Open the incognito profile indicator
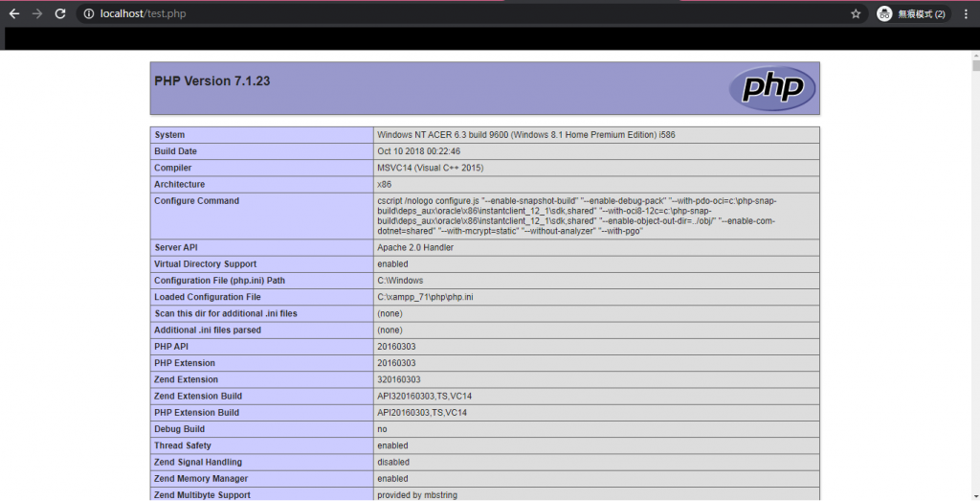The width and height of the screenshot is (980, 501). [911, 13]
